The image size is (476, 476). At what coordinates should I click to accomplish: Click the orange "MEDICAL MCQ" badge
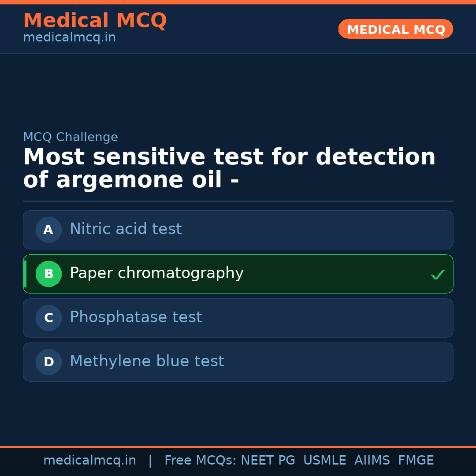click(395, 29)
